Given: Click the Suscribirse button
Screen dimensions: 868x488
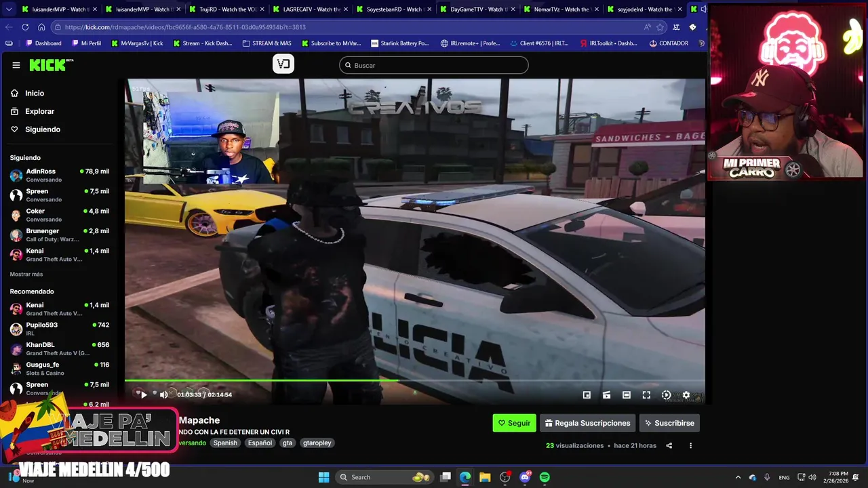Looking at the screenshot, I should (669, 423).
